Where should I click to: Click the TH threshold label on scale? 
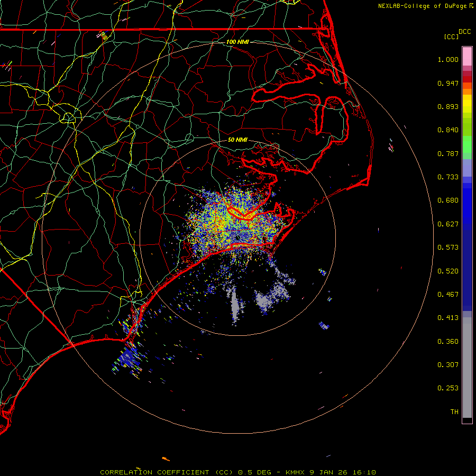(x=454, y=412)
